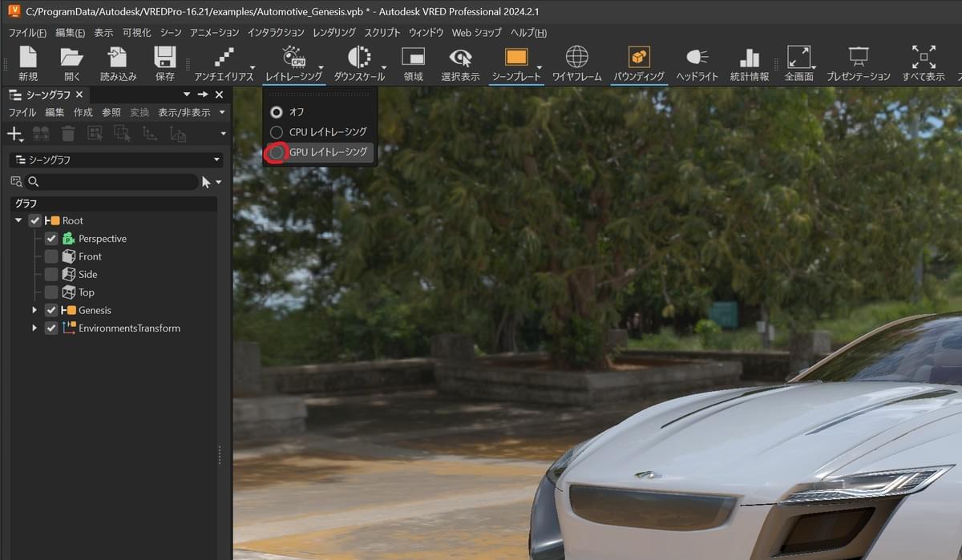This screenshot has height=560, width=962.
Task: Click 表示/非表示 in scene graph panel
Action: point(184,113)
